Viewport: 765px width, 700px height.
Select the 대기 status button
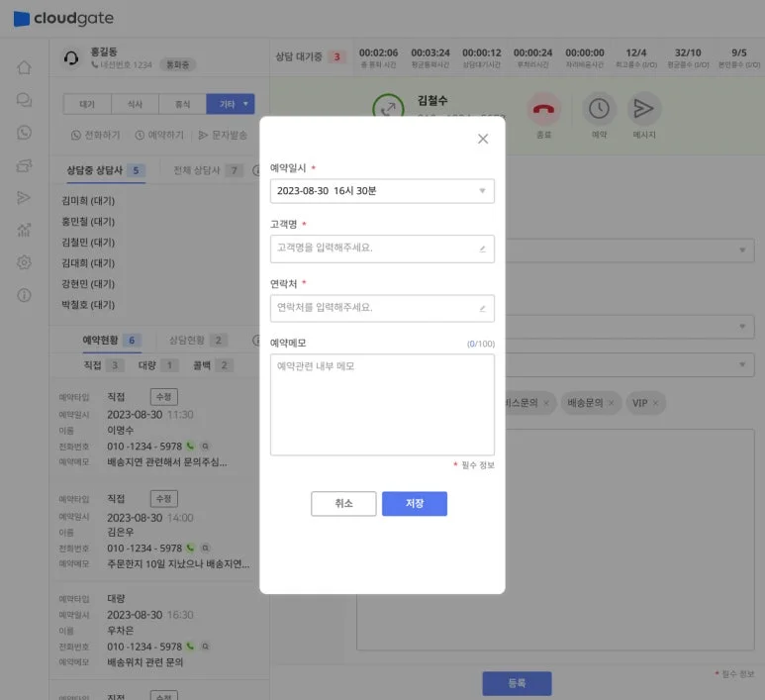(87, 104)
